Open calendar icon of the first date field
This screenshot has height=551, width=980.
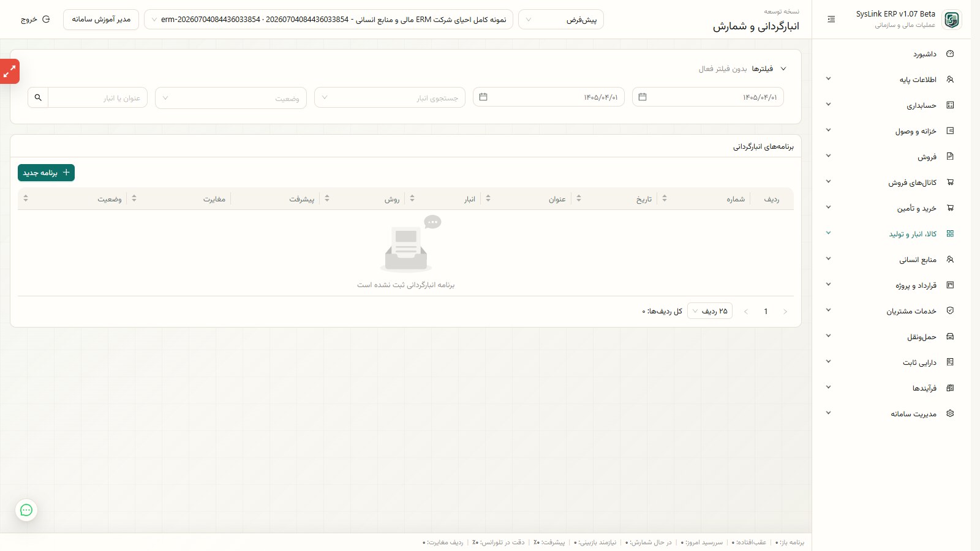(643, 97)
